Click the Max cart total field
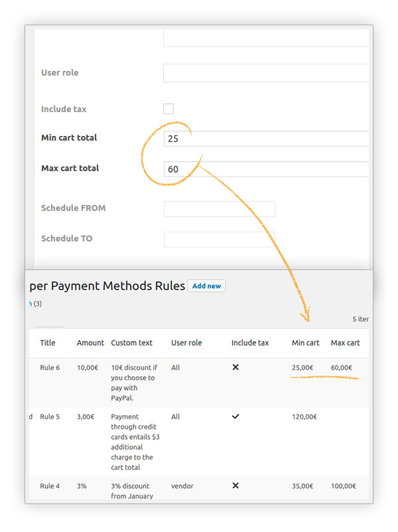The width and height of the screenshot is (398, 532). (265, 169)
